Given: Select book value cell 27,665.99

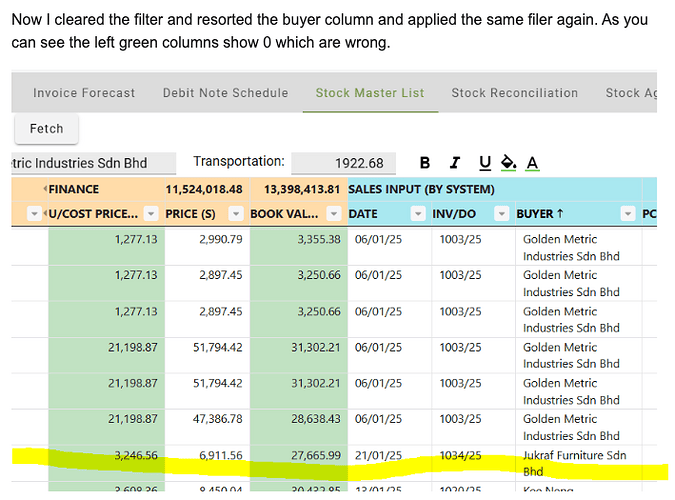Looking at the screenshot, I should click(299, 463).
